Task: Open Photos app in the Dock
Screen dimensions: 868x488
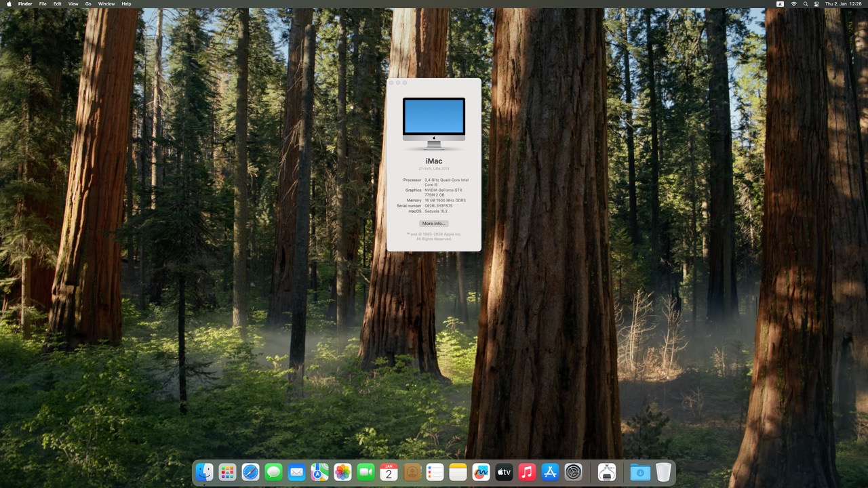Action: pyautogui.click(x=343, y=472)
